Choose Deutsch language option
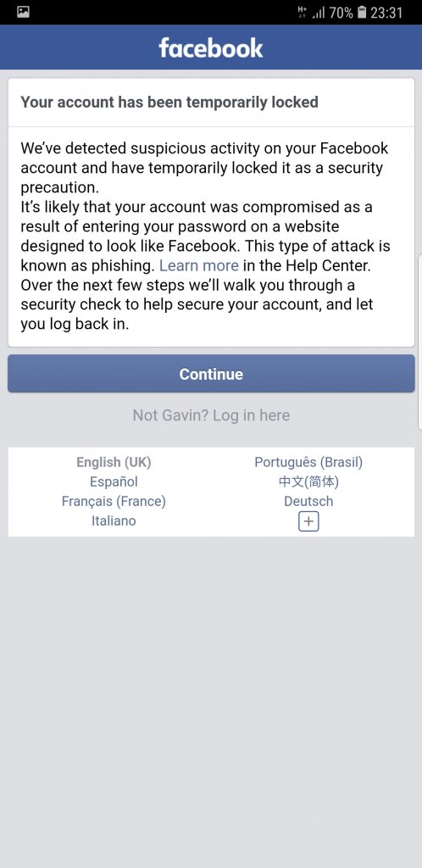 tap(308, 501)
